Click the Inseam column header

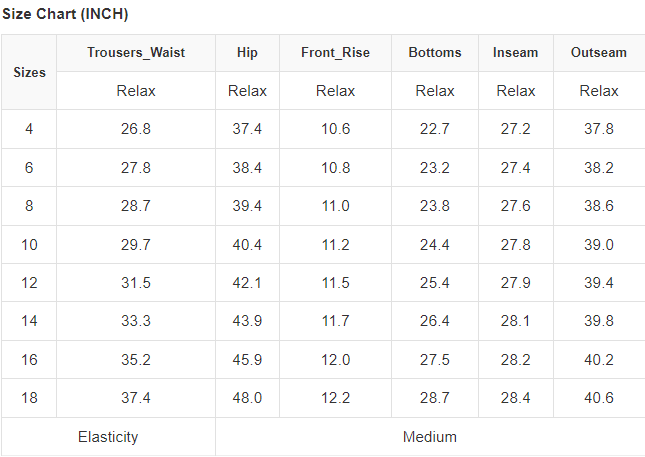coord(515,53)
